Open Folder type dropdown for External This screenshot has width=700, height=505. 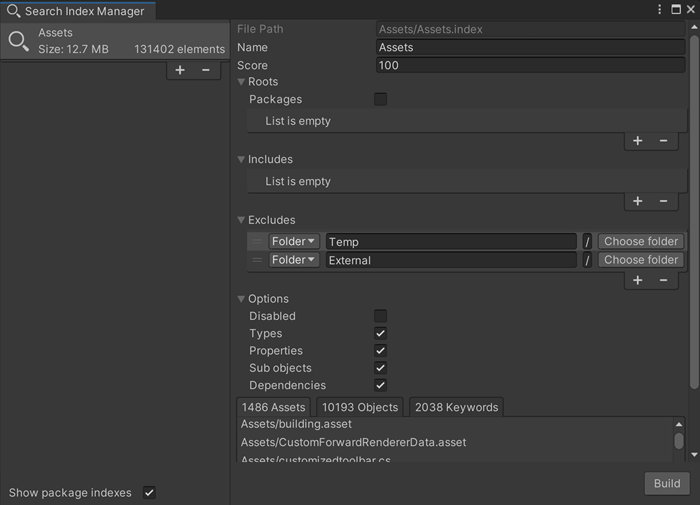(x=294, y=260)
